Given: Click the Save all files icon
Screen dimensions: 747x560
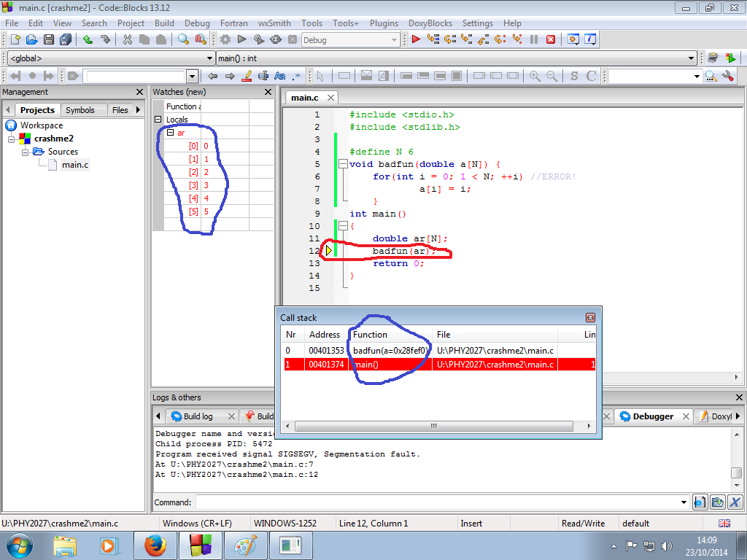Looking at the screenshot, I should pos(65,39).
